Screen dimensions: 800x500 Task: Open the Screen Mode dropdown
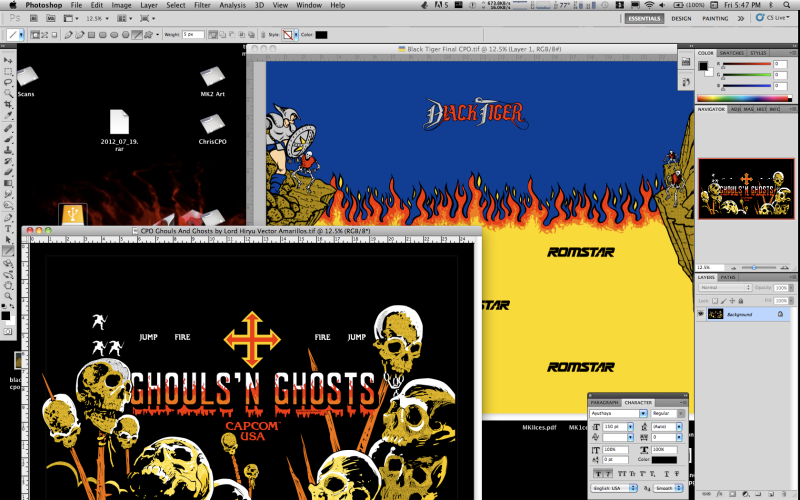click(x=147, y=18)
